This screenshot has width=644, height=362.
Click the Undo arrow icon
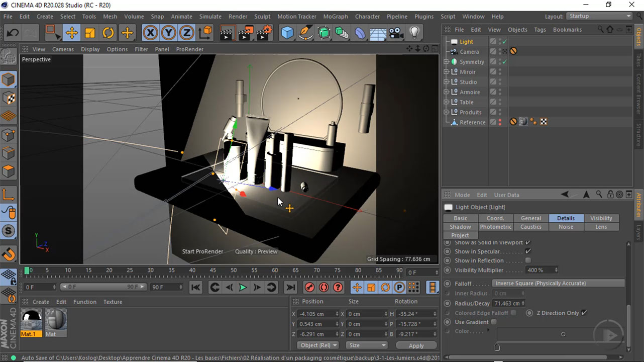(13, 33)
